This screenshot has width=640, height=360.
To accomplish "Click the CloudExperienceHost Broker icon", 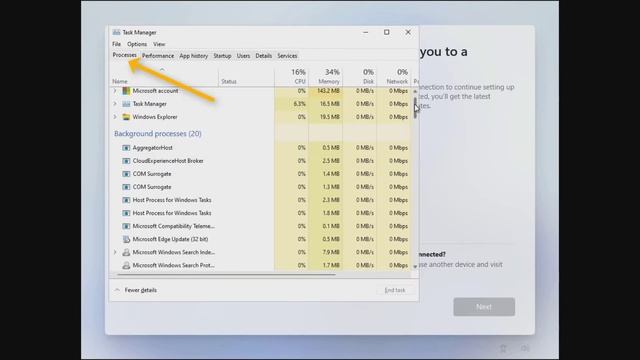I will coord(126,161).
